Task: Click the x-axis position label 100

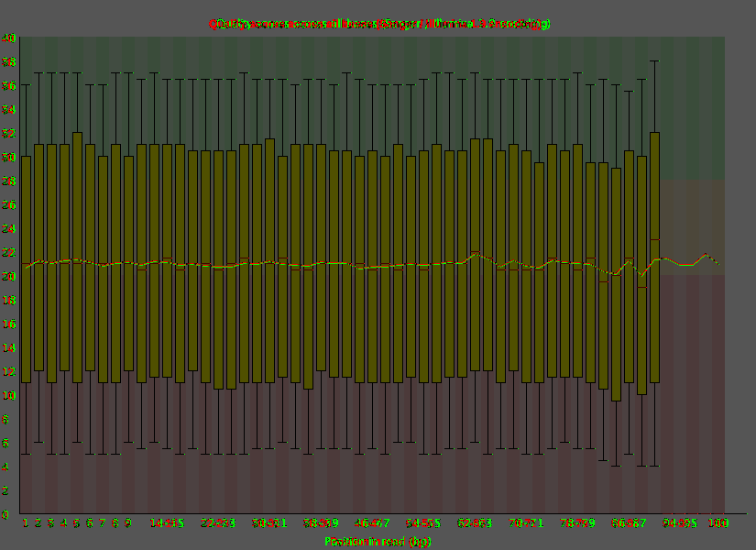Action: (x=718, y=523)
